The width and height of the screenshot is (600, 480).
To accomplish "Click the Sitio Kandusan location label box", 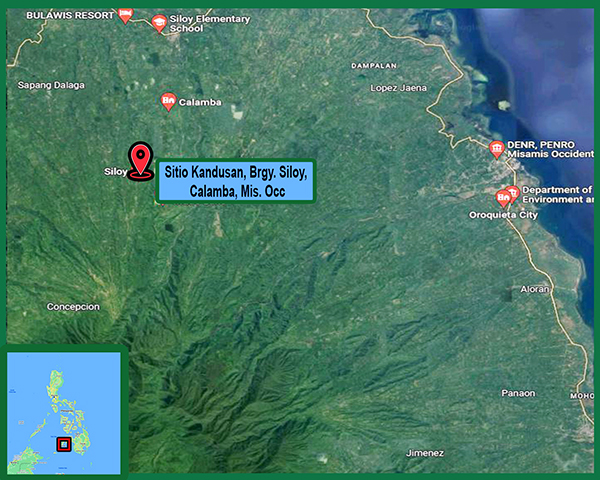I will 235,182.
